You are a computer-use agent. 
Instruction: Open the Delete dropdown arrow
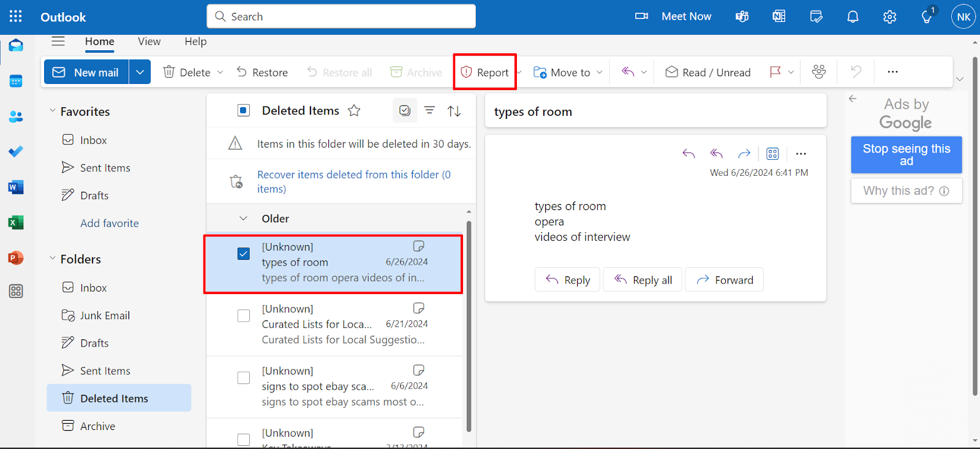(221, 72)
